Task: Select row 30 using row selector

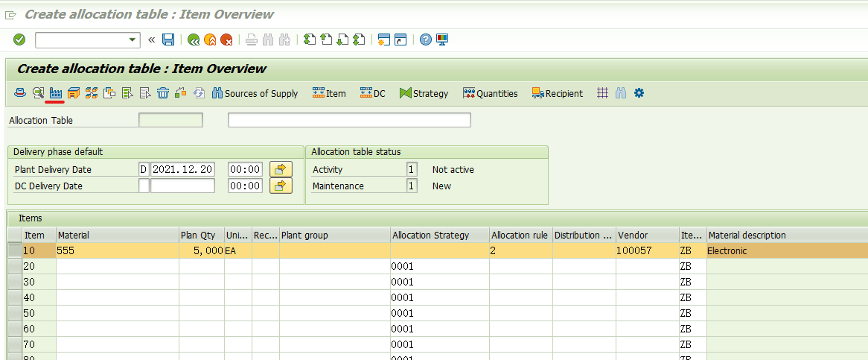Action: (14, 282)
